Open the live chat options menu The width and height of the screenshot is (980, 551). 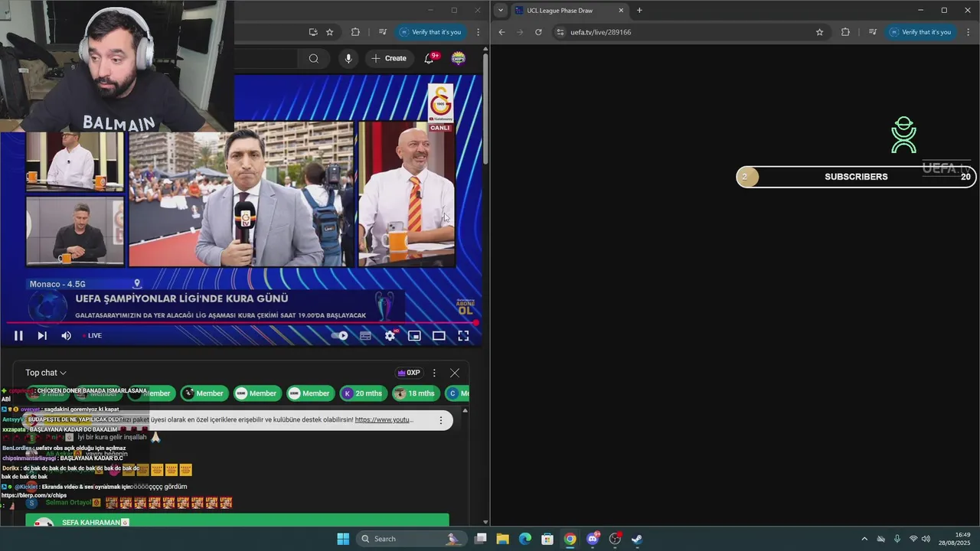point(434,373)
